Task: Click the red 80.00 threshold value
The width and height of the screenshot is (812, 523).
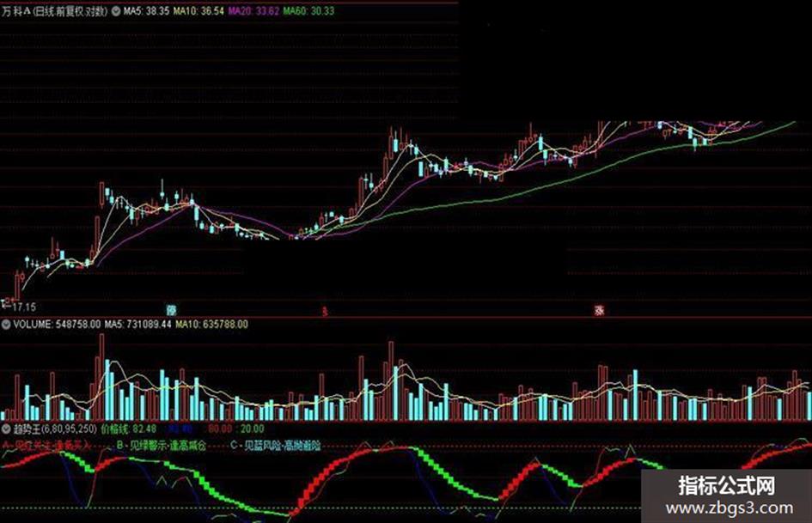Action: pyautogui.click(x=220, y=429)
